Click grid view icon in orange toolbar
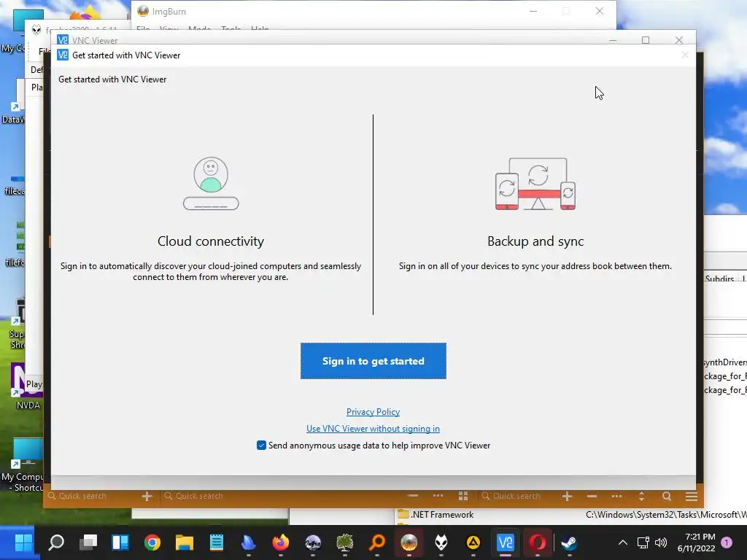The width and height of the screenshot is (747, 560). tap(462, 496)
